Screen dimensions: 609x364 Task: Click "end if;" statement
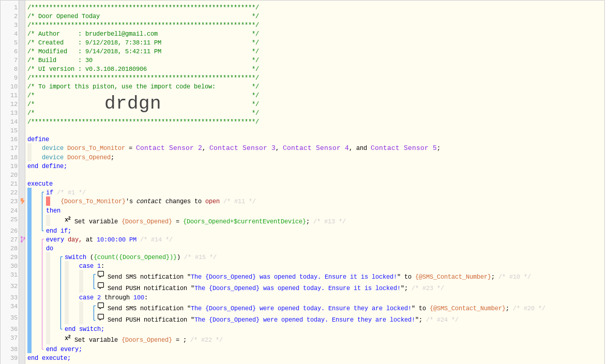pyautogui.click(x=58, y=231)
